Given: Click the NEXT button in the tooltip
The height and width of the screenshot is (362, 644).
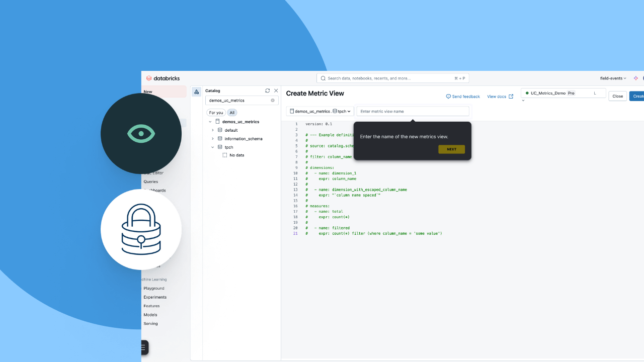Looking at the screenshot, I should 451,149.
